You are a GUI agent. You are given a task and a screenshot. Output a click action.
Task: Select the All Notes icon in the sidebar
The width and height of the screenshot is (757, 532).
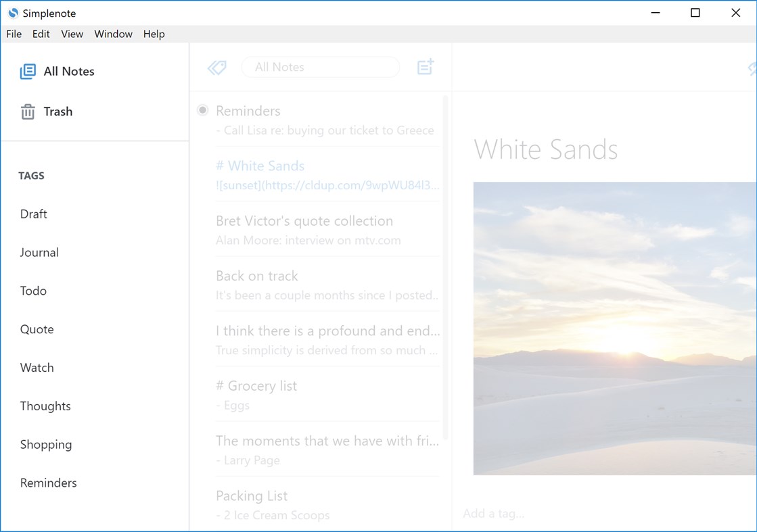point(27,71)
